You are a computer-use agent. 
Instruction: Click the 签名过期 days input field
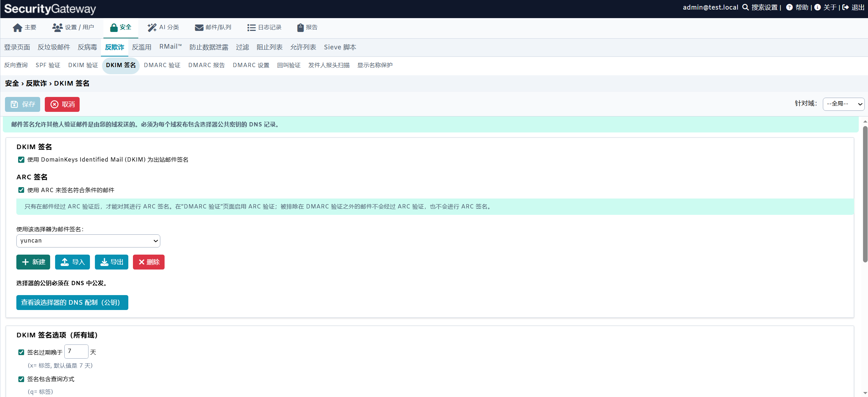tap(76, 352)
